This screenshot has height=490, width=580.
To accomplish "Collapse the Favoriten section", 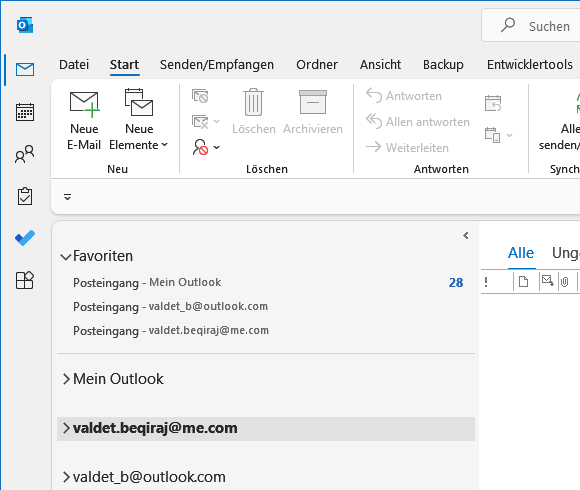I will coord(65,257).
